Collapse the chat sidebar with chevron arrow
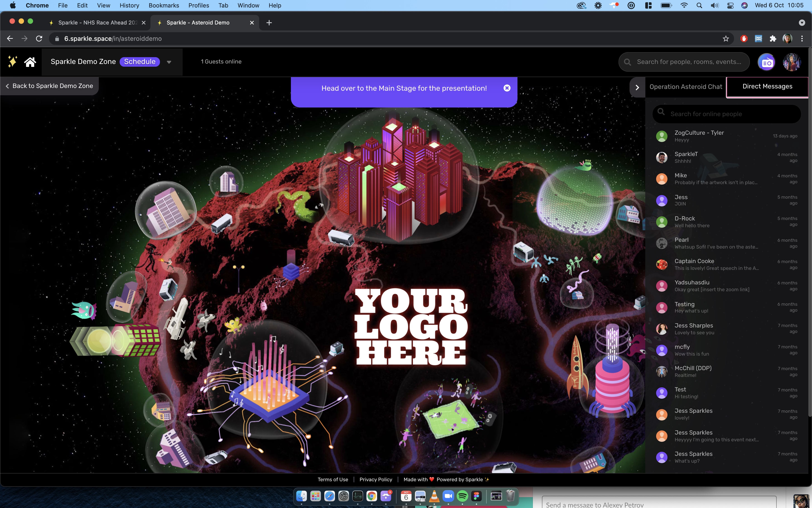The height and width of the screenshot is (508, 812). tap(637, 87)
